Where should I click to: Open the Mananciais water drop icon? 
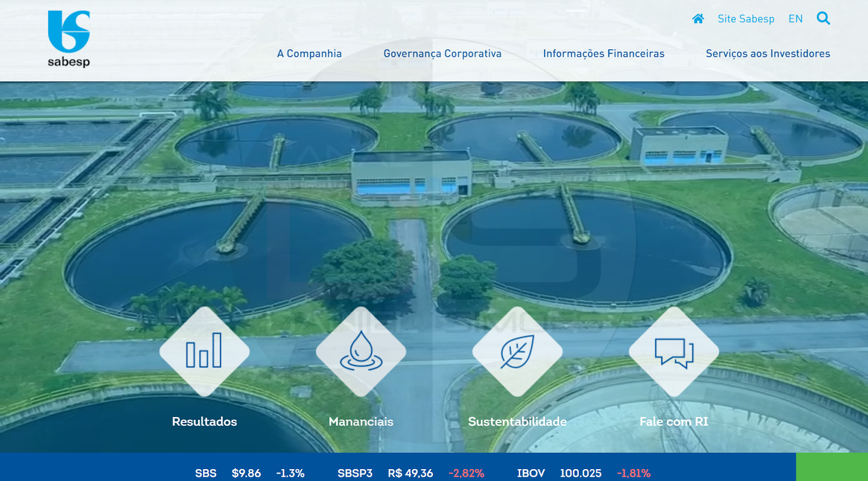[x=361, y=351]
